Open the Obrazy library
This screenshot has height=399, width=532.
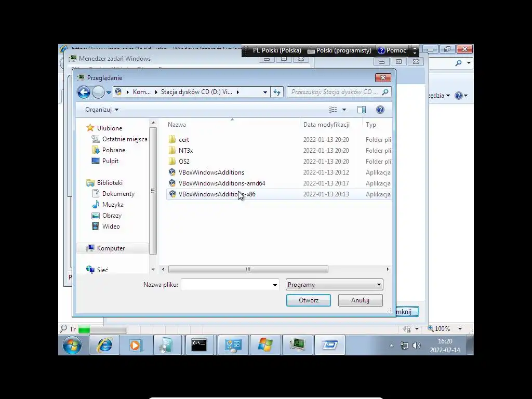point(112,216)
